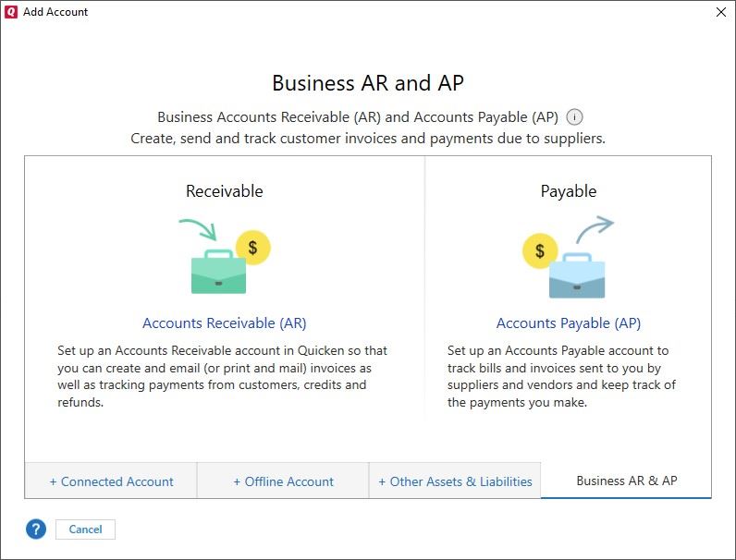Open help with the question mark icon
The height and width of the screenshot is (560, 736).
tap(35, 530)
